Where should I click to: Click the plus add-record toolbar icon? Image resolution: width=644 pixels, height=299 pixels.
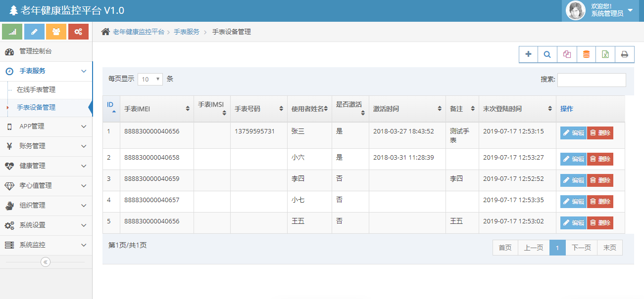528,54
